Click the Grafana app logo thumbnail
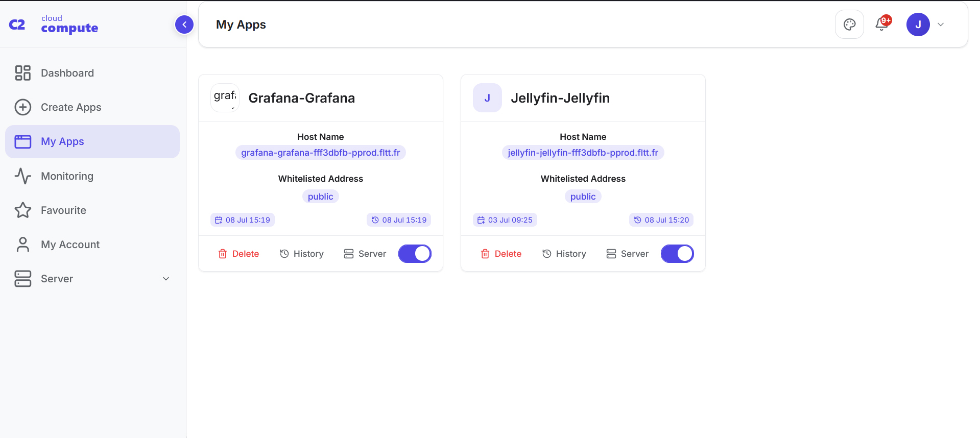 225,98
